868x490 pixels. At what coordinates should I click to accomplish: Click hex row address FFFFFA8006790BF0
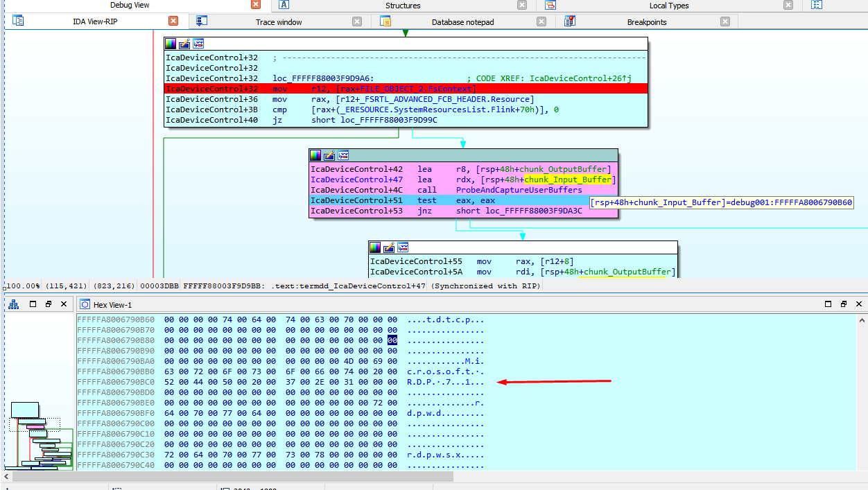pos(116,413)
